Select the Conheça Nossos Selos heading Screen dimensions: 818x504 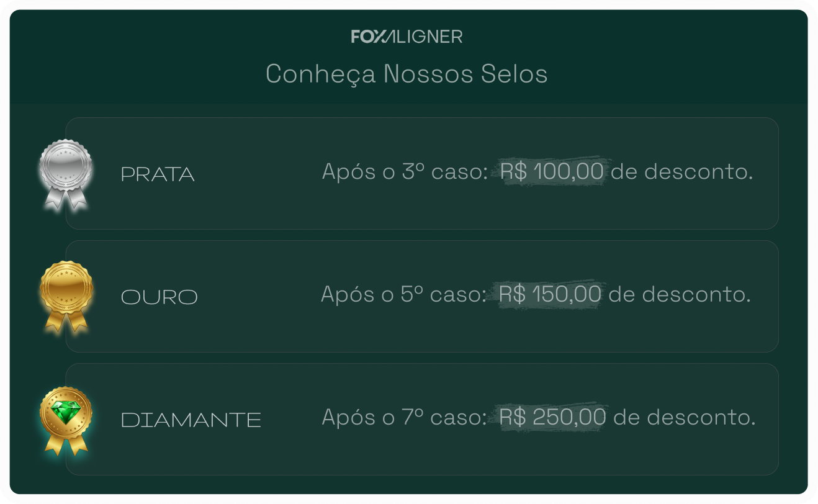(407, 74)
